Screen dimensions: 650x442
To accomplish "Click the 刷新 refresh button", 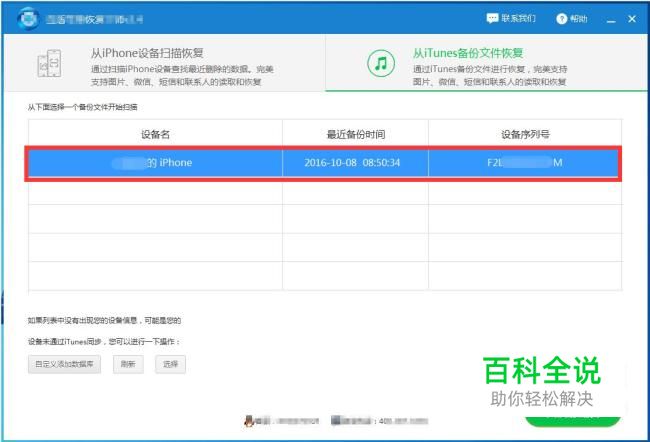I will [x=128, y=364].
